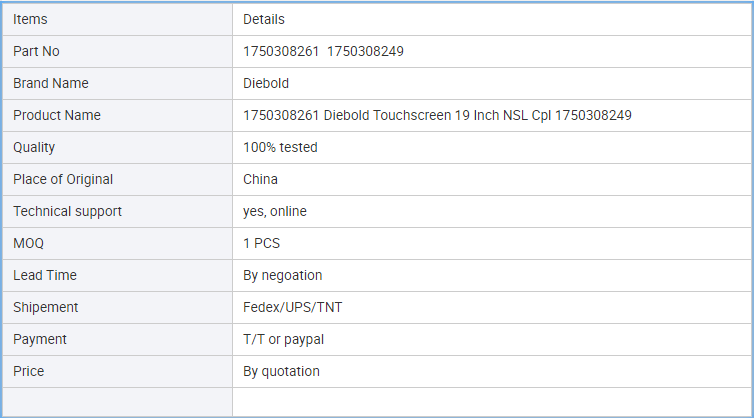Select the yes, online value

pos(275,211)
